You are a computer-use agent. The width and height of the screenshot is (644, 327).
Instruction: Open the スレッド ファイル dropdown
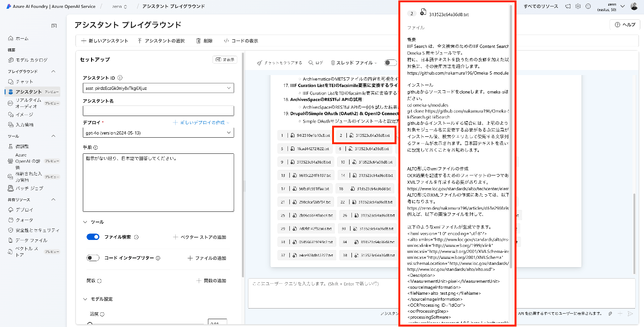(353, 63)
